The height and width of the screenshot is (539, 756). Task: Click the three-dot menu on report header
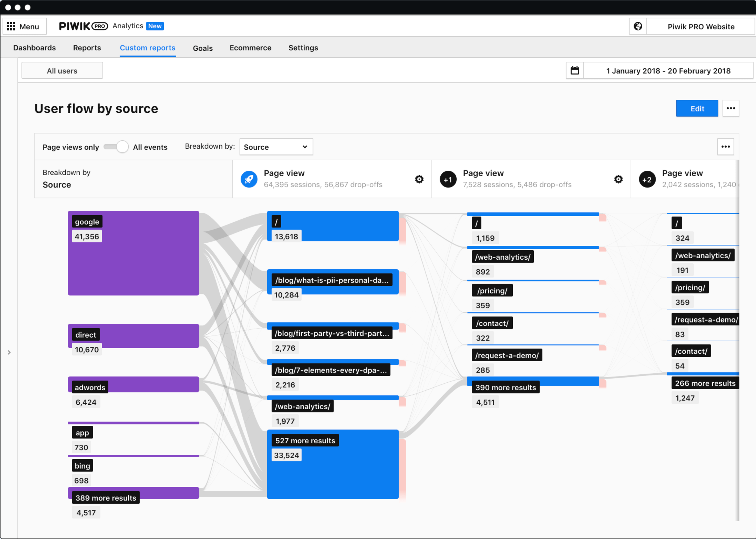pos(732,108)
